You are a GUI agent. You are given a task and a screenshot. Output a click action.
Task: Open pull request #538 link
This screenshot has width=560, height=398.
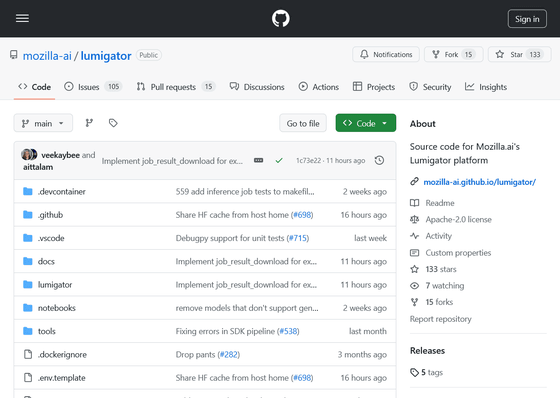point(288,331)
